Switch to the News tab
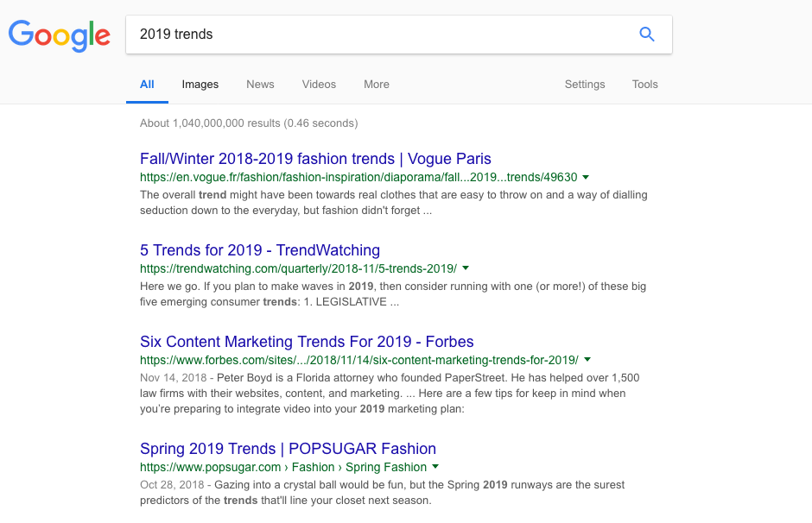Viewport: 812px width, 523px height. [x=260, y=85]
